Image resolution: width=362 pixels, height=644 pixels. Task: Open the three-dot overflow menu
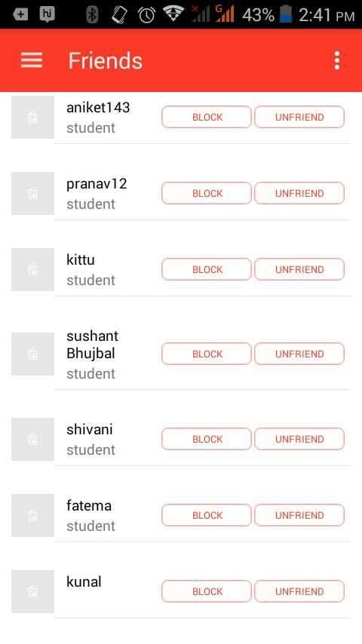point(337,60)
